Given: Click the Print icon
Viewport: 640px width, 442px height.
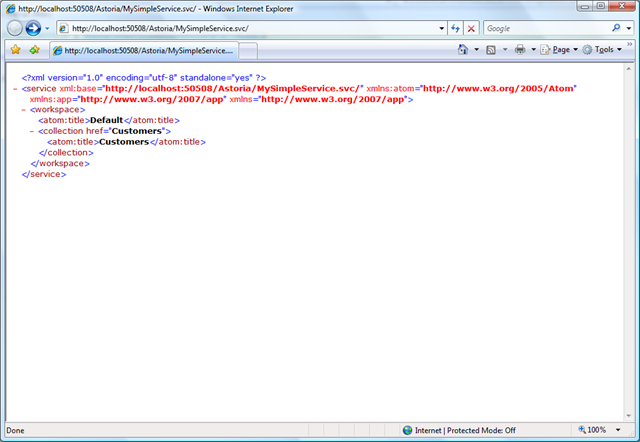Looking at the screenshot, I should (520, 49).
